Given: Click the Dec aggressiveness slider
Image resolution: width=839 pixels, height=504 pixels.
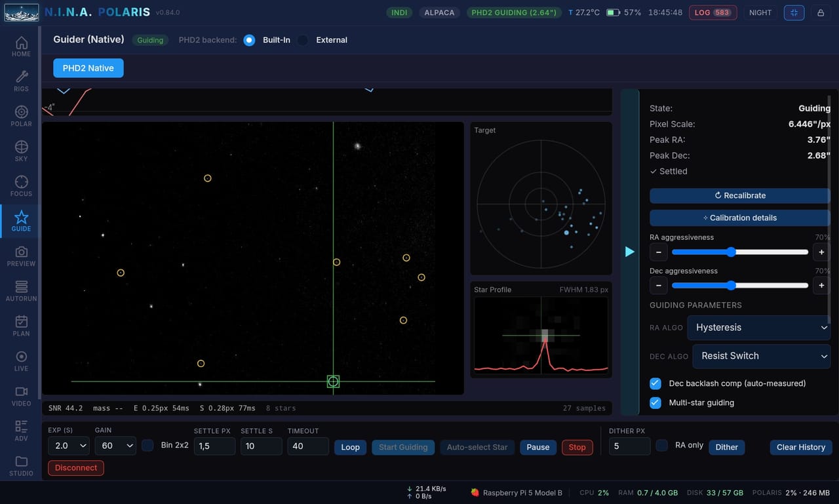Looking at the screenshot, I should pyautogui.click(x=740, y=285).
